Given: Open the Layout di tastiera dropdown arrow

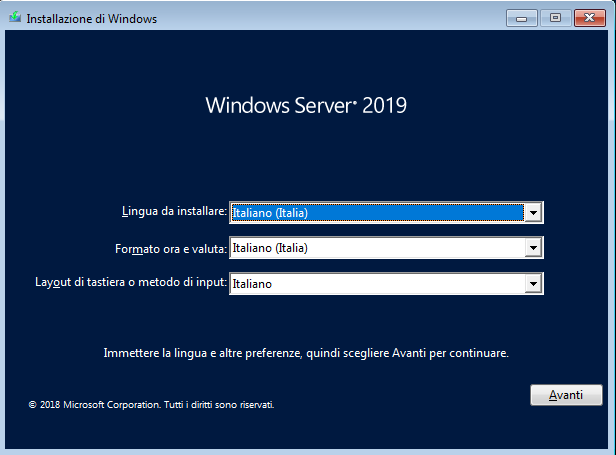Looking at the screenshot, I should coord(533,283).
